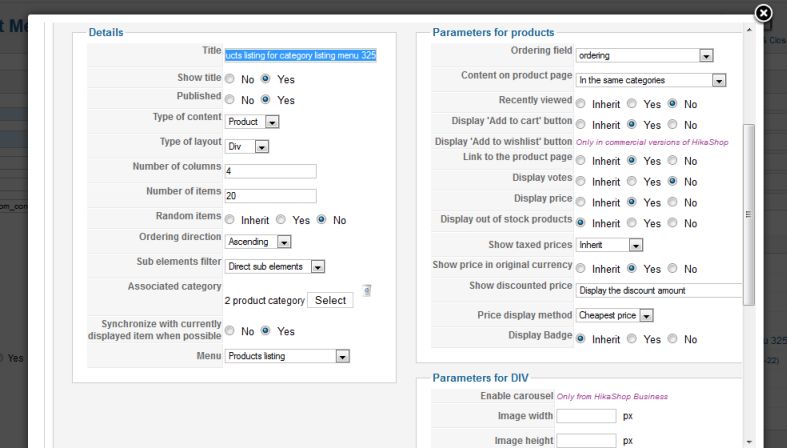Screen dimensions: 787x448
Task: Focus the Image width input field
Action: (586, 416)
